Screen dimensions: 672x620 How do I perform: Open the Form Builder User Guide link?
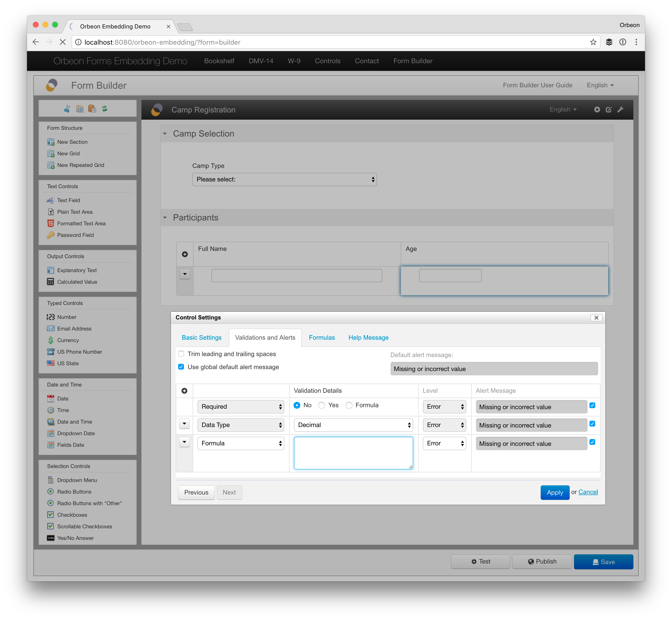click(x=537, y=85)
